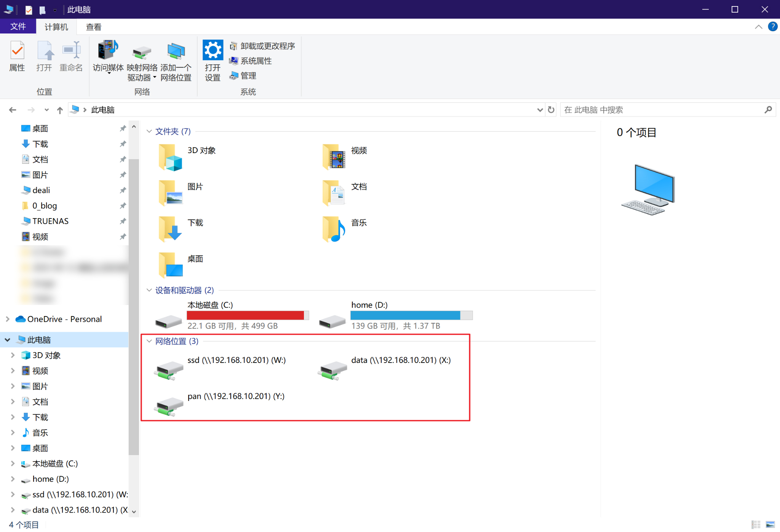780x532 pixels.
Task: Unpin TRUENAS from quick access
Action: point(123,221)
